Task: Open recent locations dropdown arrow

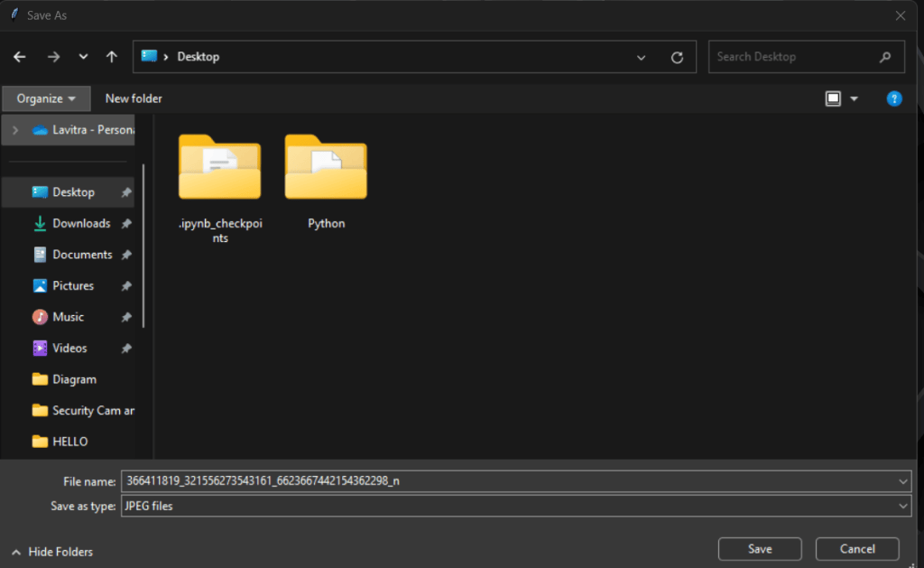Action: [x=83, y=57]
